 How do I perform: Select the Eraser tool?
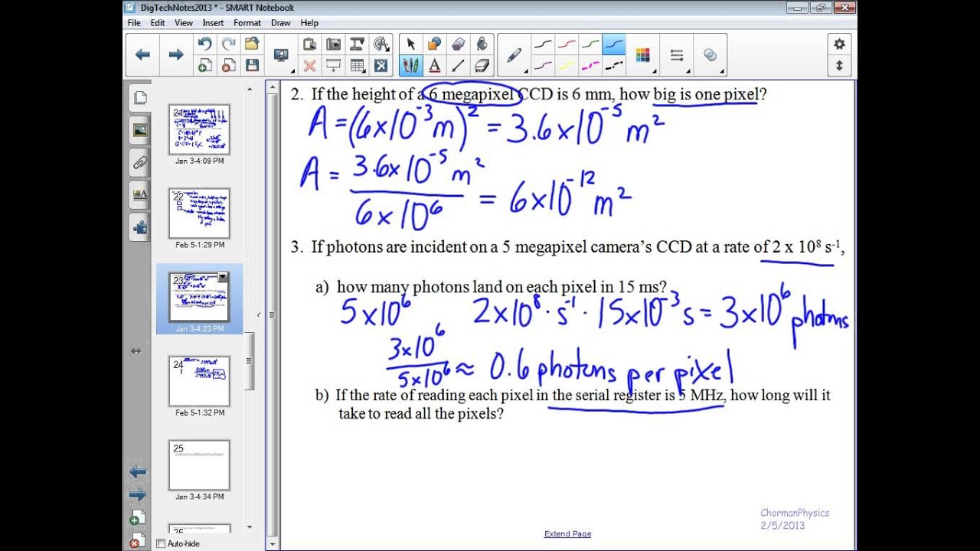click(x=482, y=66)
